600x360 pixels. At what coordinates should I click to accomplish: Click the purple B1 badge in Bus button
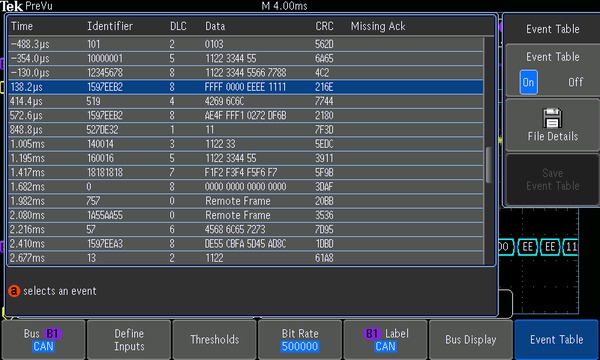pos(52,334)
